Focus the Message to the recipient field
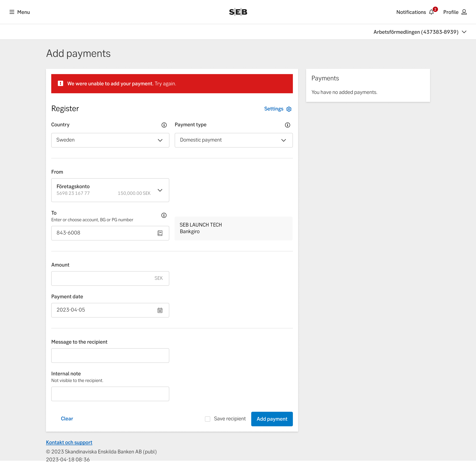 110,355
